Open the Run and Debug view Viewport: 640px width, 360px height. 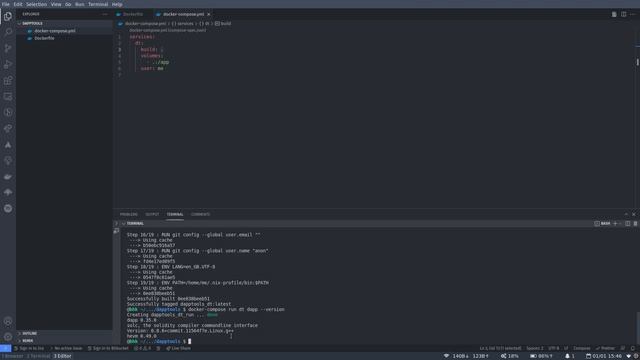8,64
